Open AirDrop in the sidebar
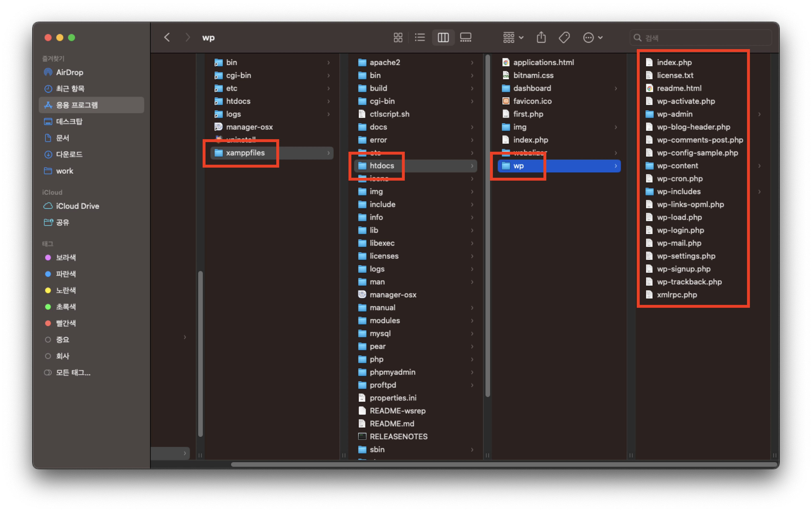This screenshot has height=512, width=812. [70, 72]
